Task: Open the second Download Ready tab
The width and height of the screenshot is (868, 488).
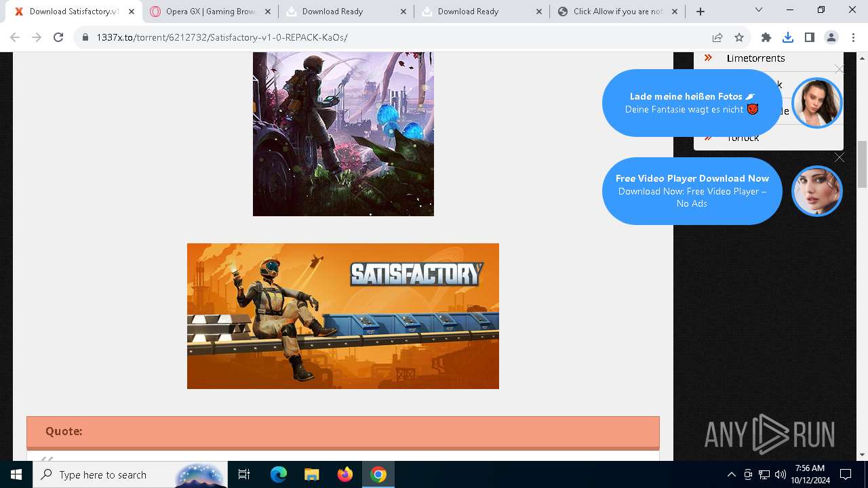Action: pos(480,11)
